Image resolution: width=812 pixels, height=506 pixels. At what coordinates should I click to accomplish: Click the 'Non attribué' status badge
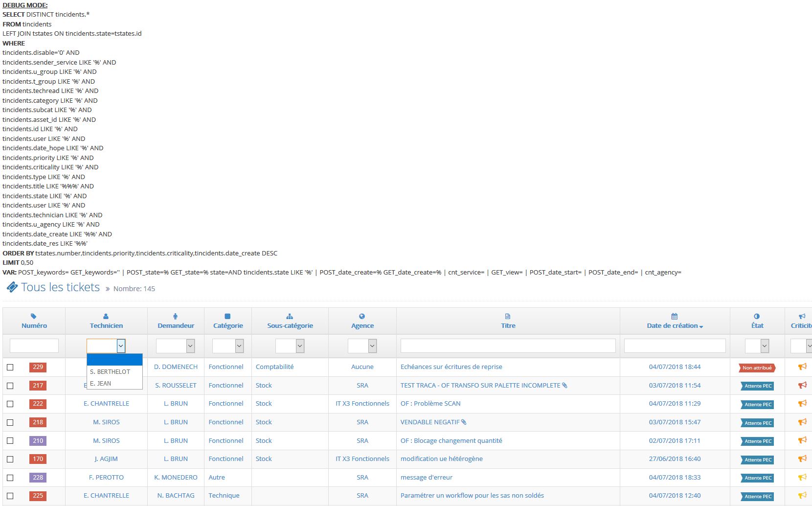[757, 368]
